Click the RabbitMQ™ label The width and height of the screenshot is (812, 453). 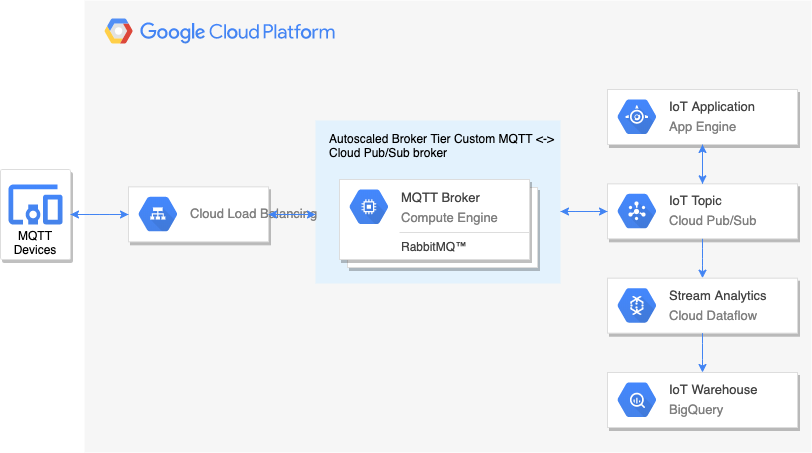click(433, 247)
